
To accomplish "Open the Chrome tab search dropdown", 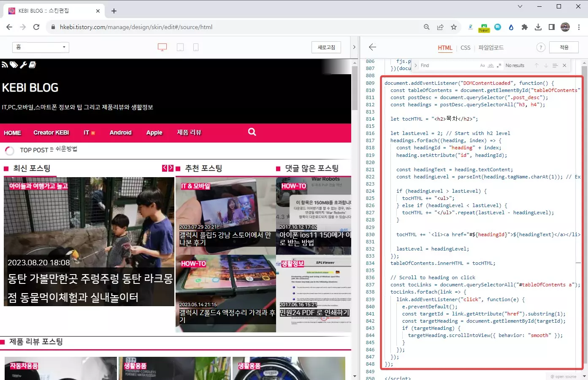I will click(x=520, y=6).
